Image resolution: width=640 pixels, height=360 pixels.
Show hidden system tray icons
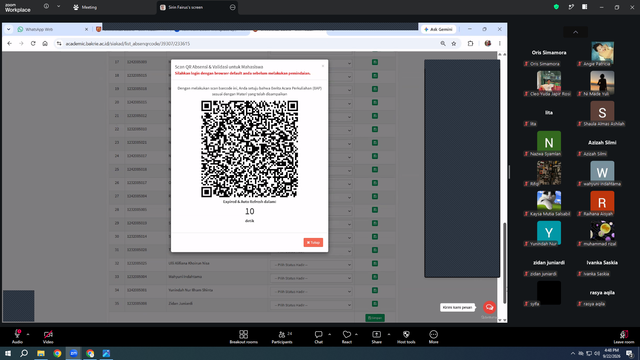[573, 353]
